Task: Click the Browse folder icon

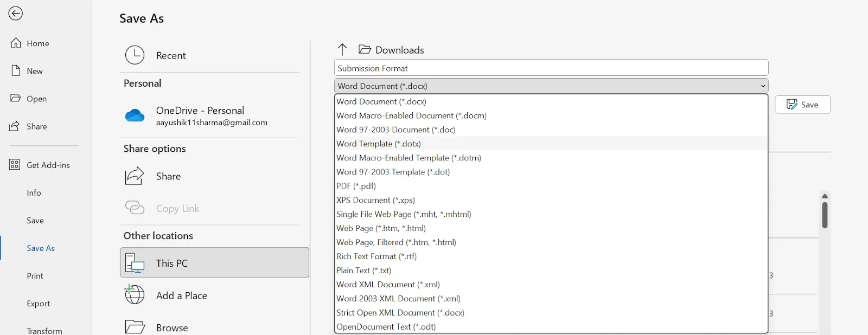Action: tap(135, 327)
